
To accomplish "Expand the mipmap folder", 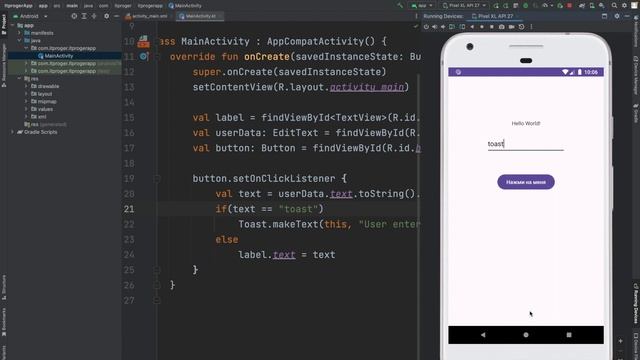I will point(26,101).
